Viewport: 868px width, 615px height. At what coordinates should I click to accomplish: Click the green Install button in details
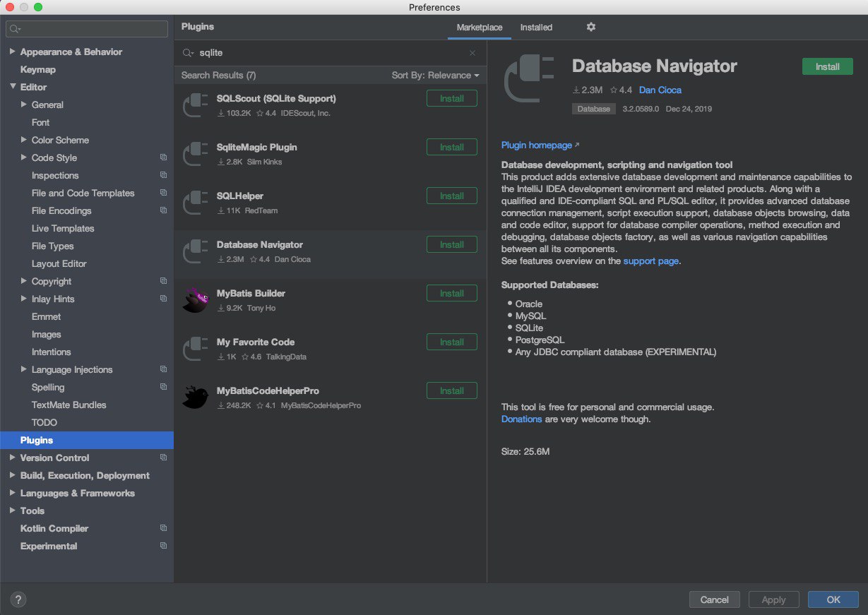pos(828,66)
